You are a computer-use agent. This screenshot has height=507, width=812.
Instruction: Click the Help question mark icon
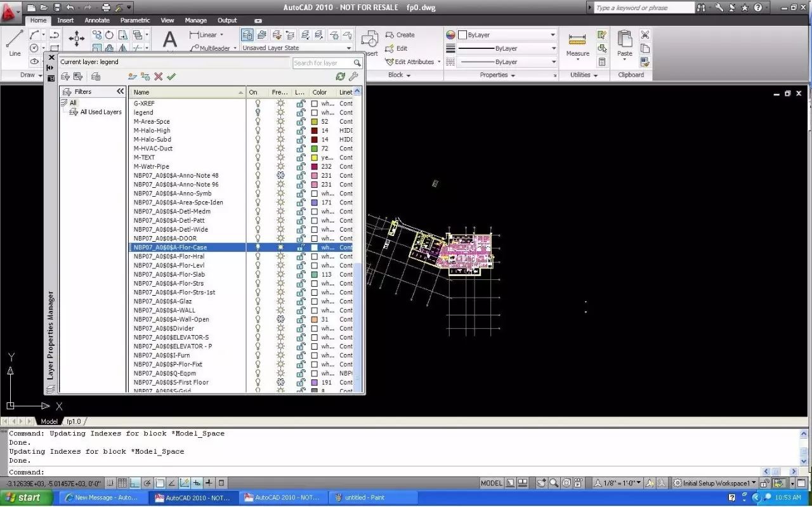[x=758, y=8]
